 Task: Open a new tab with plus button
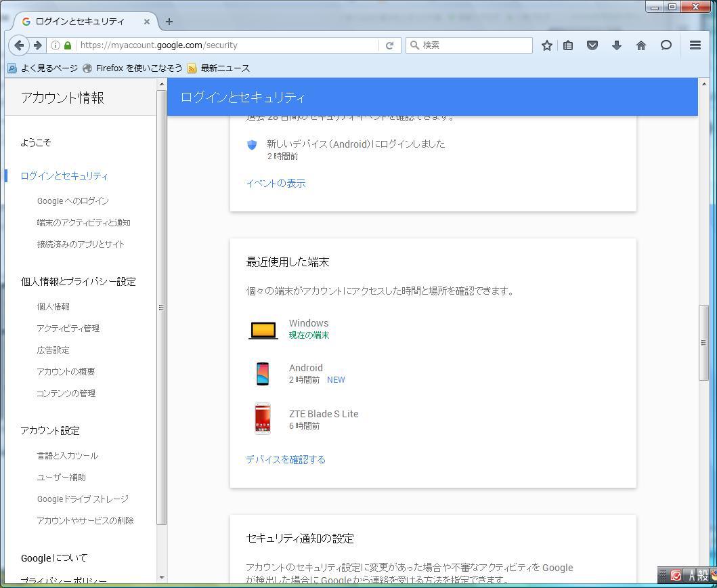pos(169,21)
